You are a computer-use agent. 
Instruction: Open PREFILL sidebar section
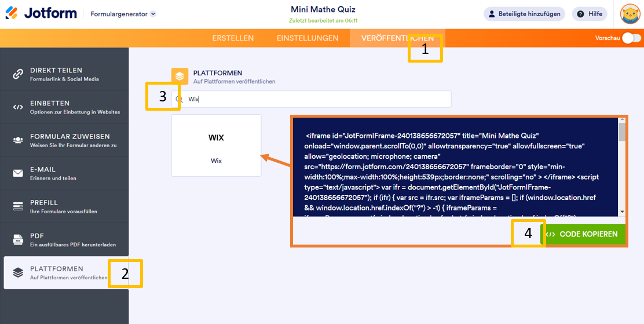pyautogui.click(x=64, y=206)
